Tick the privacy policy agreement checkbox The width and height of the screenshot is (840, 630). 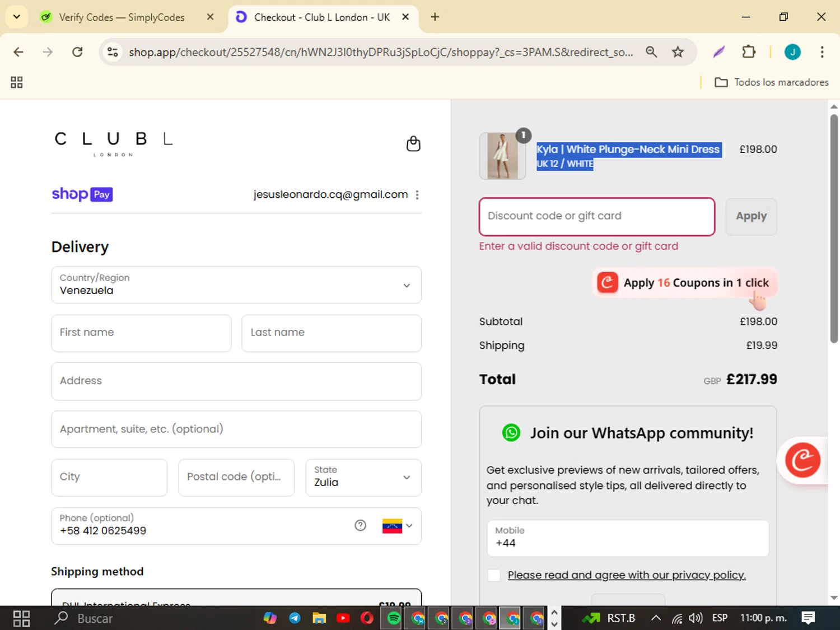tap(494, 575)
